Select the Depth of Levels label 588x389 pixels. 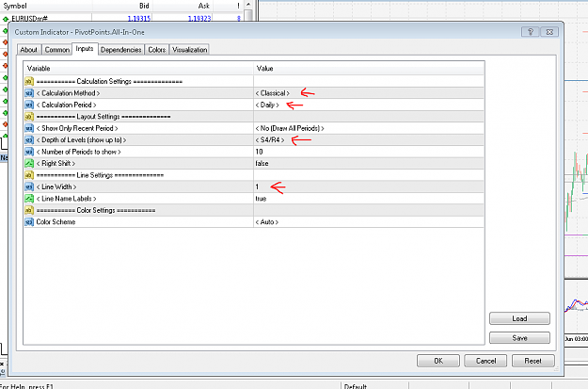coord(81,139)
